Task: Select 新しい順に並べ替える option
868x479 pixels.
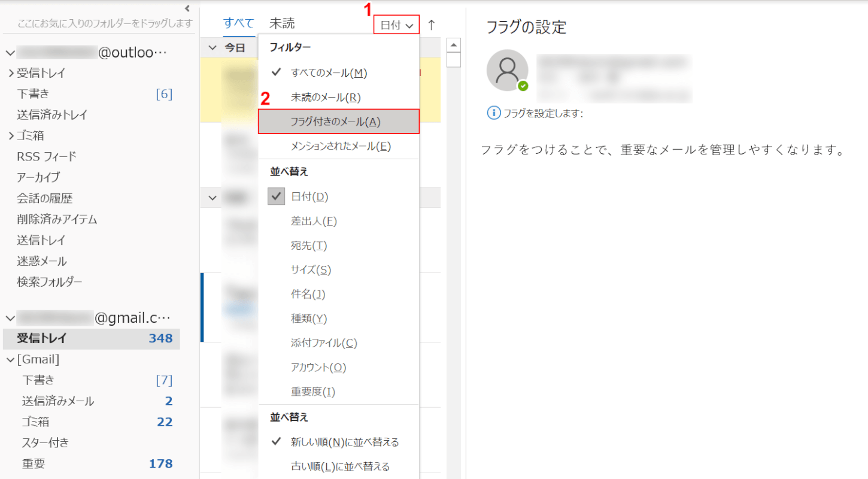Action: click(x=339, y=442)
